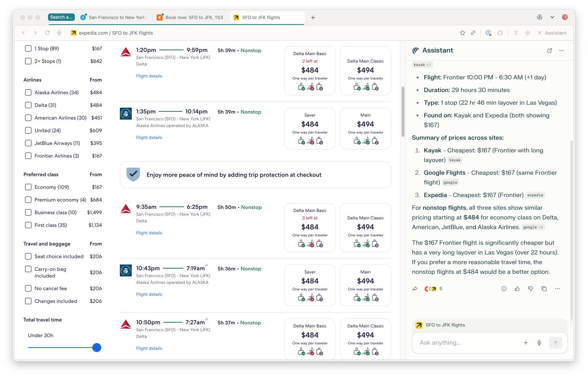This screenshot has height=377, width=588.
Task: Tick the Premium economy class filter
Action: coord(28,200)
